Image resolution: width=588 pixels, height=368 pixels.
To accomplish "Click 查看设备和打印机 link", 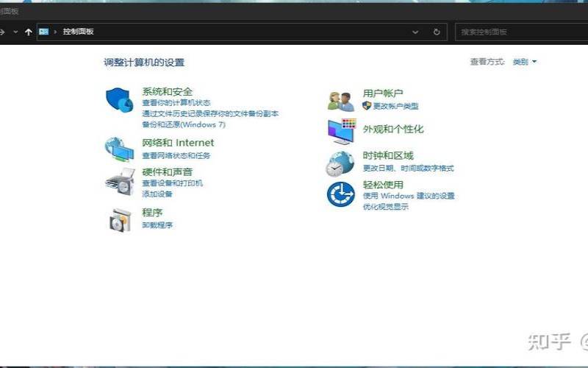I will pyautogui.click(x=173, y=183).
